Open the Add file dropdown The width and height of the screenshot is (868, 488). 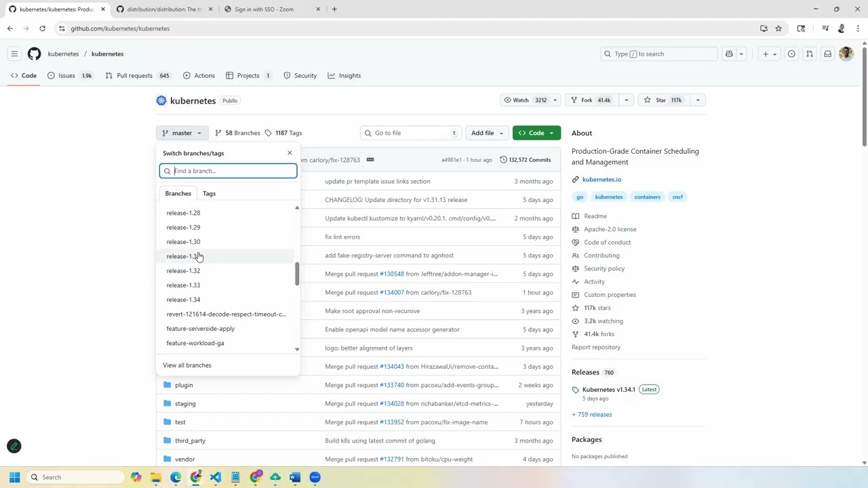tap(487, 133)
